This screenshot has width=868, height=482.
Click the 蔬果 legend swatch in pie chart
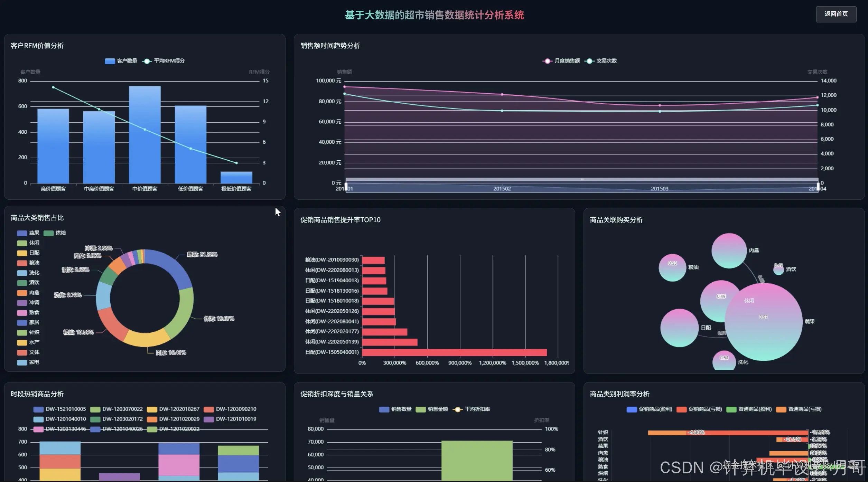pyautogui.click(x=22, y=233)
